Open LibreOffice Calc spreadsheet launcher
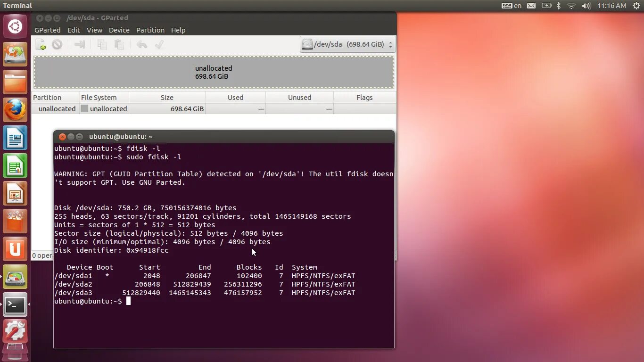Screen dimensions: 644x362 pos(15,166)
